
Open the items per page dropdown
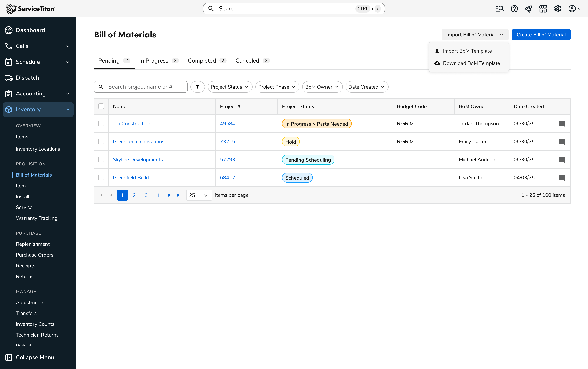pyautogui.click(x=199, y=195)
